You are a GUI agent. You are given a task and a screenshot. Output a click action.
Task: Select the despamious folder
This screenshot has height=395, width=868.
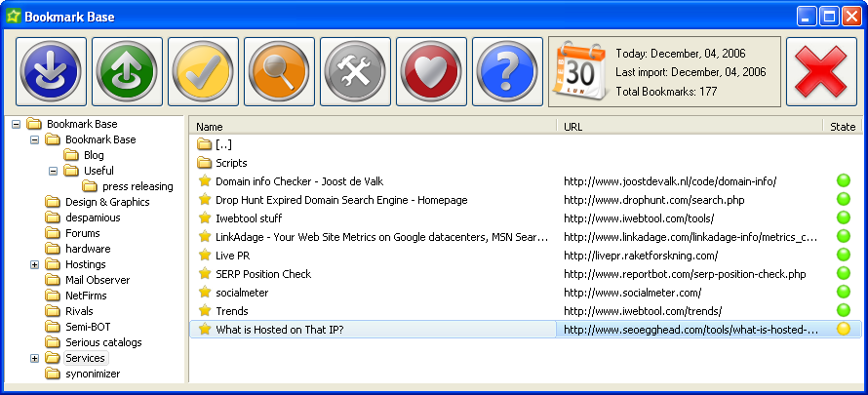coord(93,217)
